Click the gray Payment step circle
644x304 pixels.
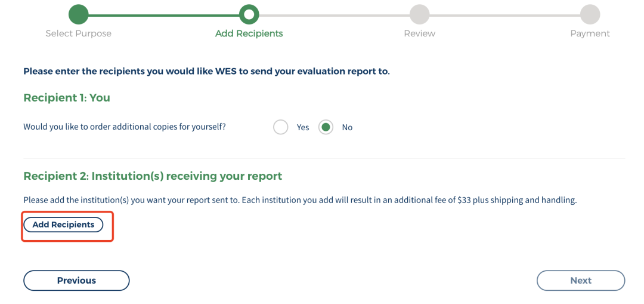click(590, 14)
